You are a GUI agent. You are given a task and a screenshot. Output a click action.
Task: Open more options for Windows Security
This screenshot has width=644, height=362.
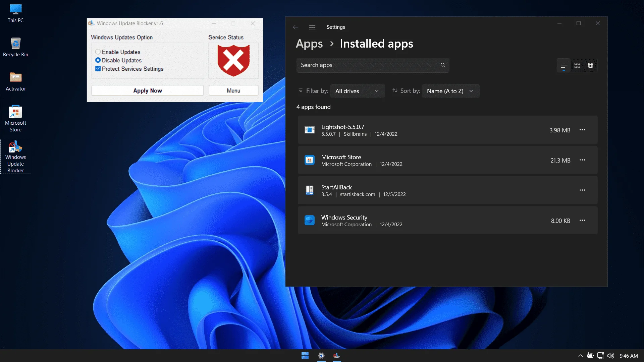(x=582, y=221)
